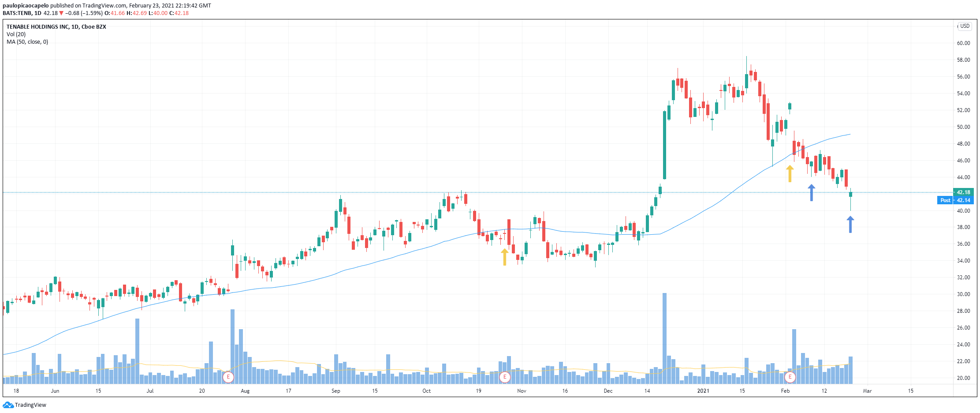Click the Aug label on time axis
The image size is (980, 413).
(x=245, y=391)
